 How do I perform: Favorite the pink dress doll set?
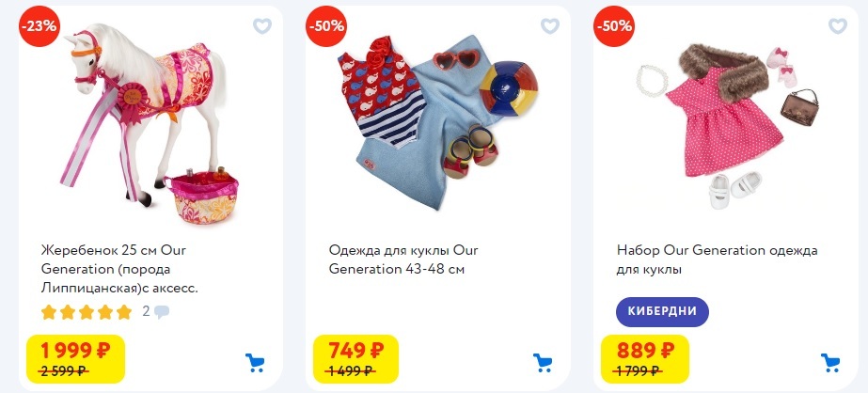(838, 26)
